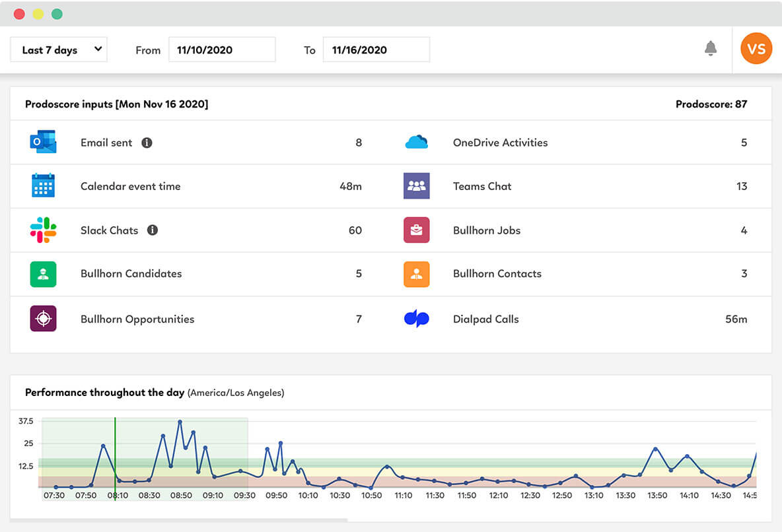This screenshot has width=782, height=532.
Task: Click the OneDrive Activities cloud icon
Action: [x=417, y=142]
